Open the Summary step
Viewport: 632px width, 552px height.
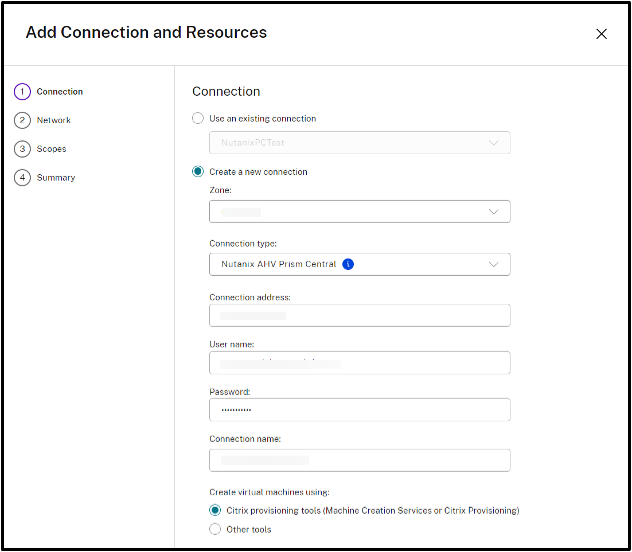point(55,178)
